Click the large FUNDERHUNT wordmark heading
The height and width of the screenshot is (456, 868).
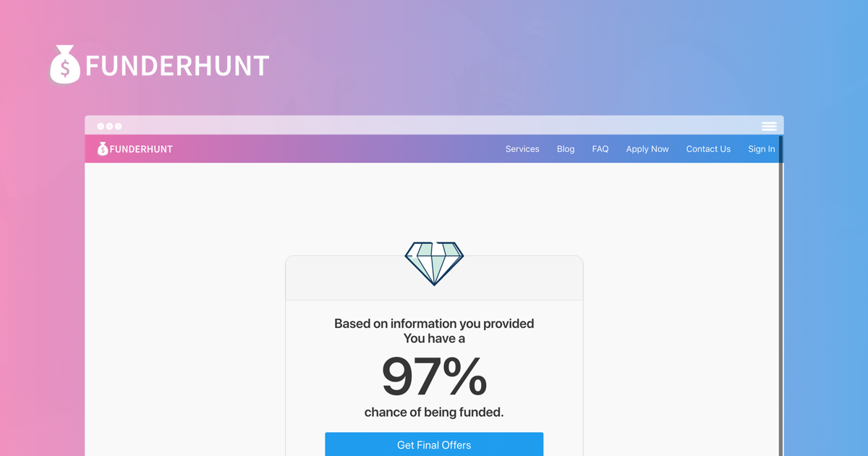(x=176, y=66)
